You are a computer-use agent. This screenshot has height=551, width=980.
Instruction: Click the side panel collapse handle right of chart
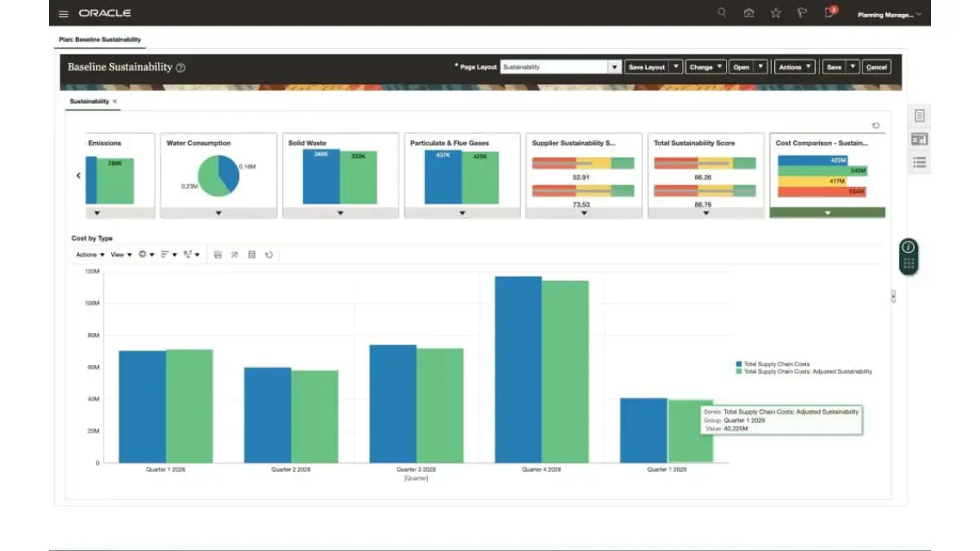pyautogui.click(x=893, y=296)
